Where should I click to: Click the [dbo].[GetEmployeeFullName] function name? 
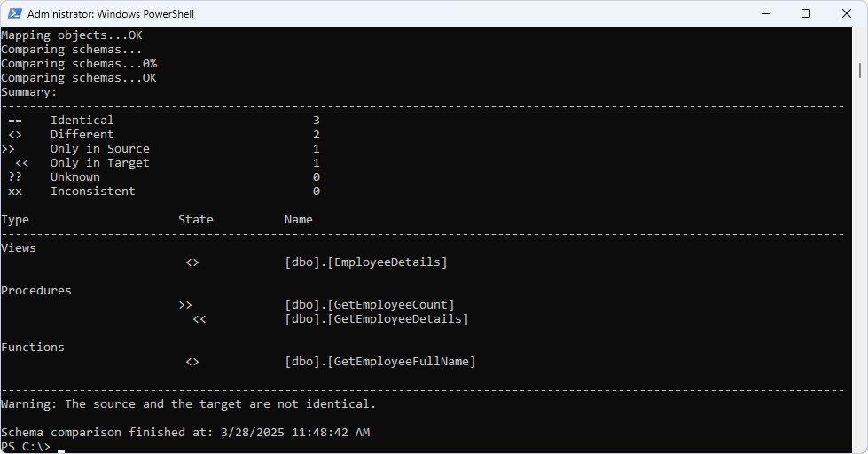point(380,362)
